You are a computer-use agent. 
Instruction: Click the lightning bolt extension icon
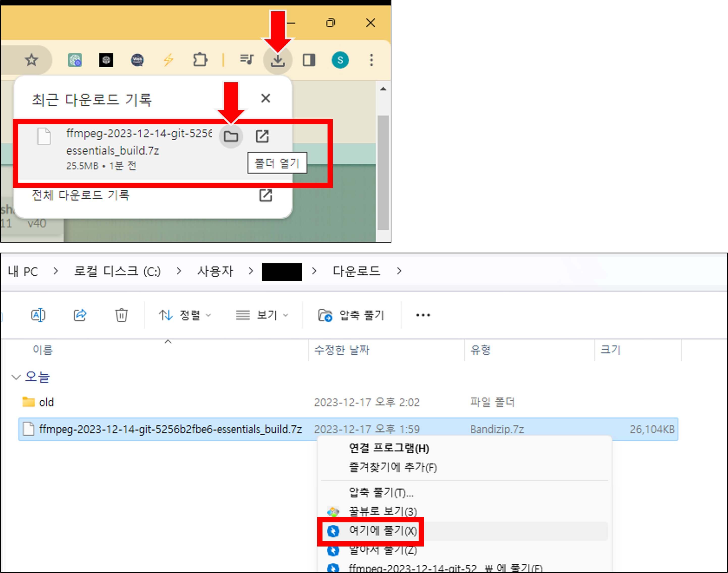point(169,60)
